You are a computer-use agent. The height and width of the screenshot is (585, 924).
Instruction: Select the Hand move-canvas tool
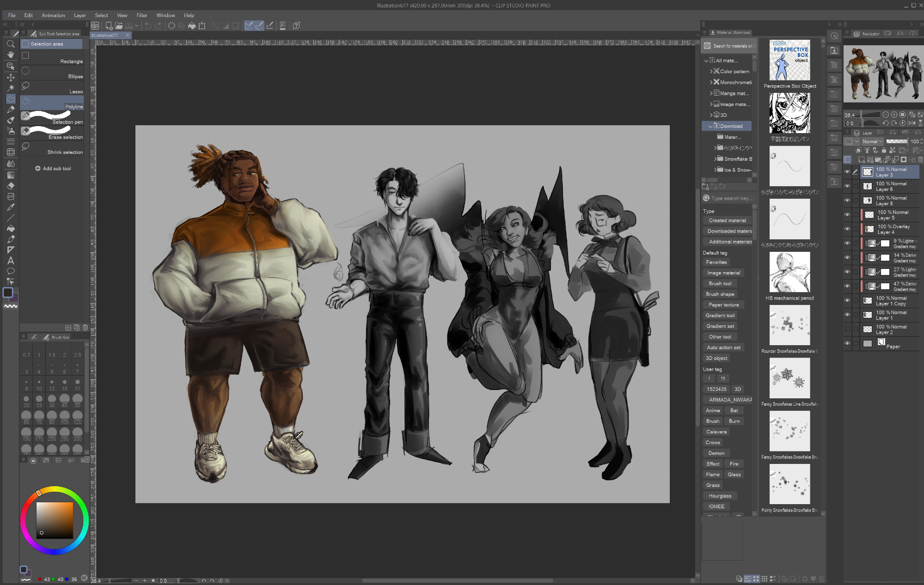tap(11, 55)
